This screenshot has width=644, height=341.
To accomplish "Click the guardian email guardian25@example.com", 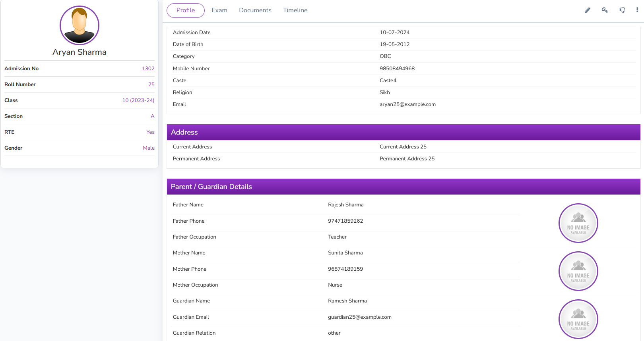I will 359,317.
